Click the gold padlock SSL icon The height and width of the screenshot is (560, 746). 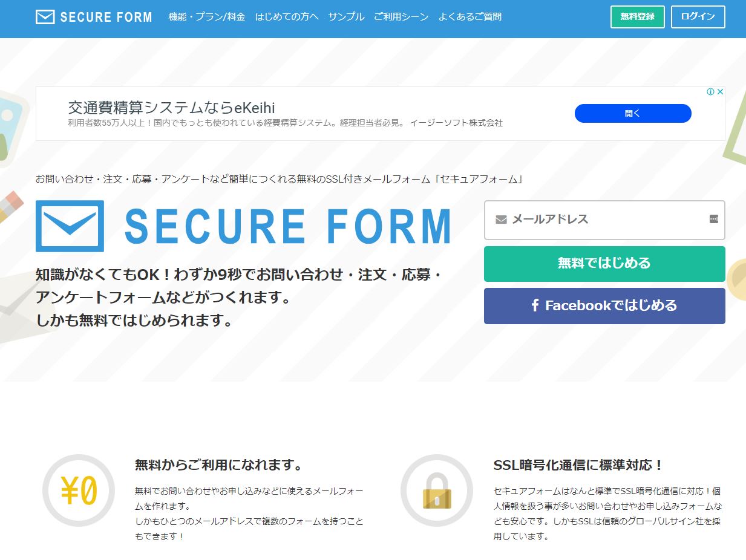coord(437,490)
